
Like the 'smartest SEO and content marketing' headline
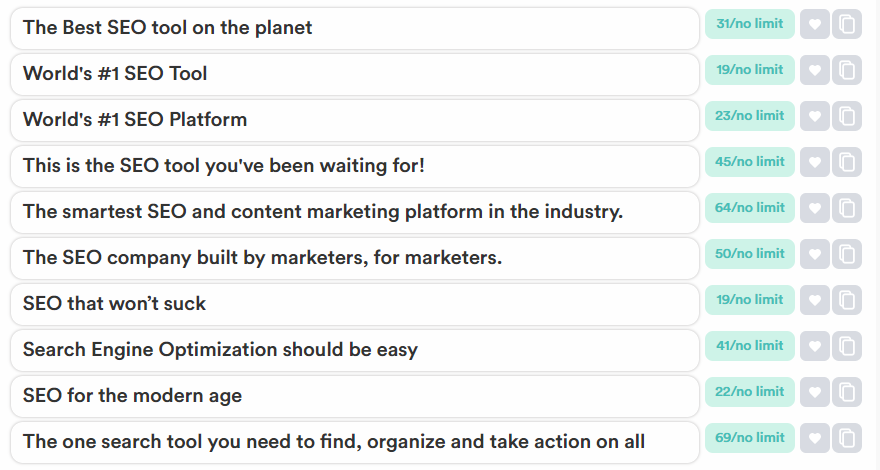(x=815, y=208)
